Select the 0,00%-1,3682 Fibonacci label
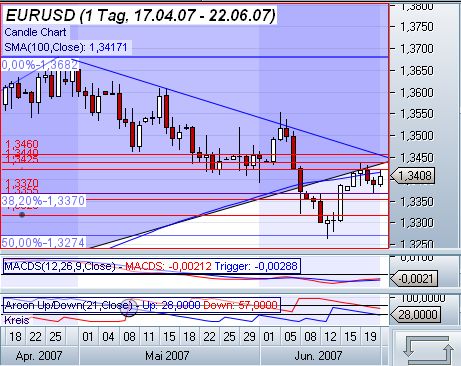This screenshot has height=366, width=461. click(x=40, y=65)
